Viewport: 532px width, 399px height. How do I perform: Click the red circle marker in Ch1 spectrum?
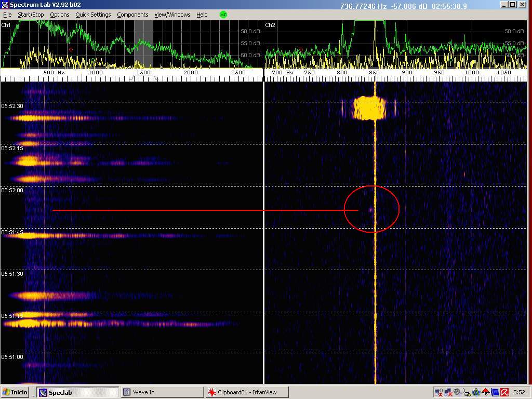(71, 50)
